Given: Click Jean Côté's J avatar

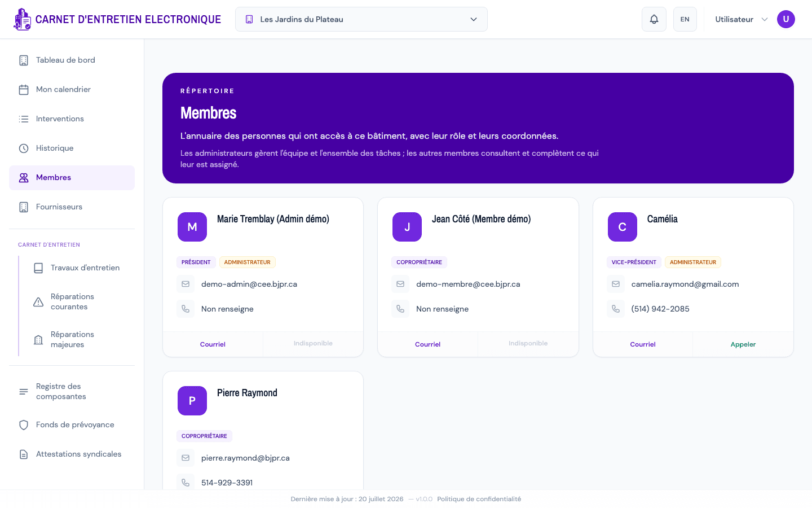Looking at the screenshot, I should click(x=407, y=227).
